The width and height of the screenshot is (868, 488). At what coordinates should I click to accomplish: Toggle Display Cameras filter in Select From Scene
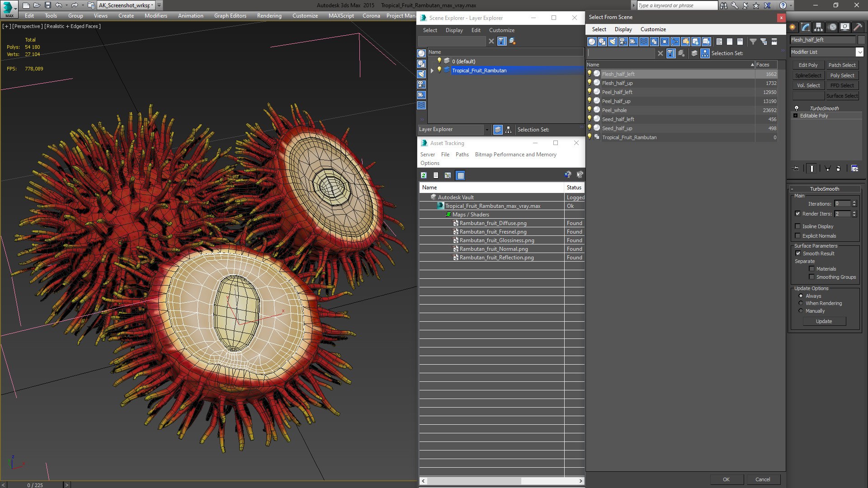click(x=623, y=42)
